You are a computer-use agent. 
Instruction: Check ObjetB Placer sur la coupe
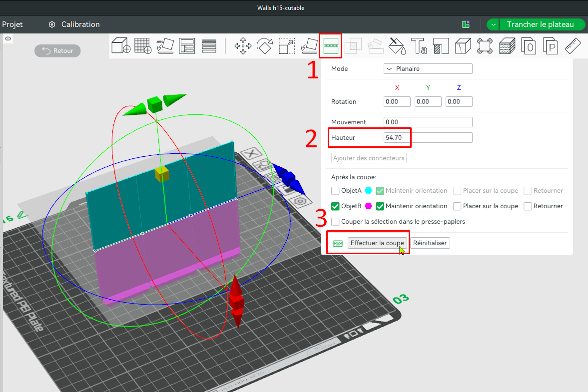[x=457, y=206]
